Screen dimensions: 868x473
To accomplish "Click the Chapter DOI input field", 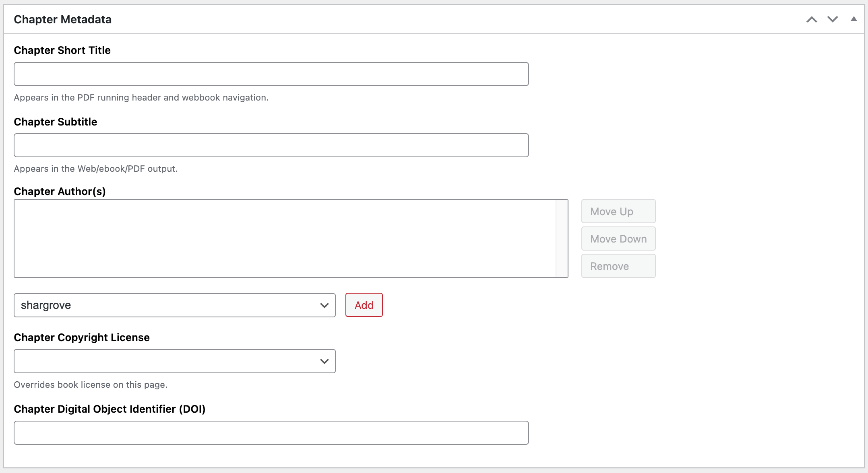I will pos(271,433).
